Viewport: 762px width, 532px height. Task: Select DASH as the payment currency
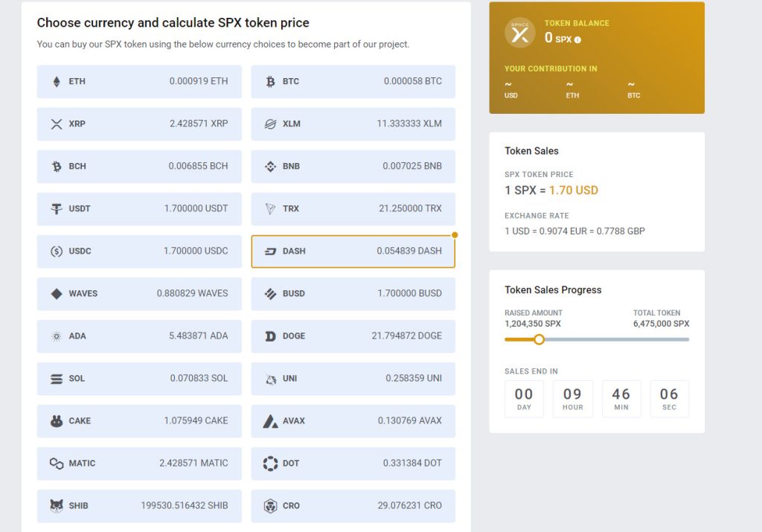pyautogui.click(x=352, y=251)
